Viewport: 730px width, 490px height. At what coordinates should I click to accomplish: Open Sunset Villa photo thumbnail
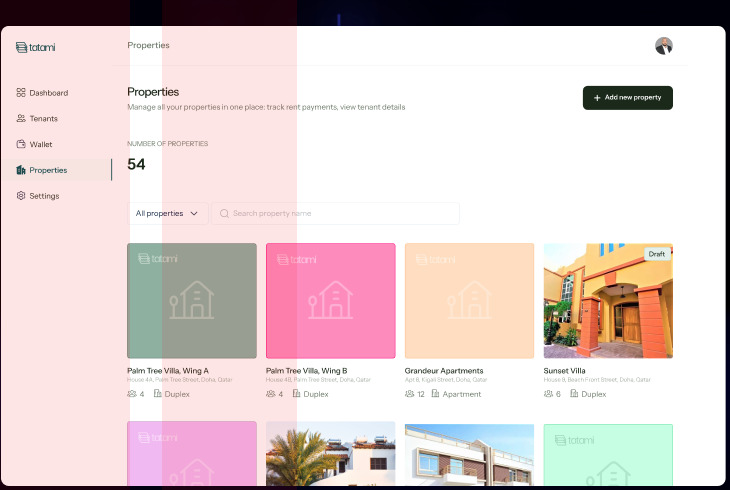point(608,301)
